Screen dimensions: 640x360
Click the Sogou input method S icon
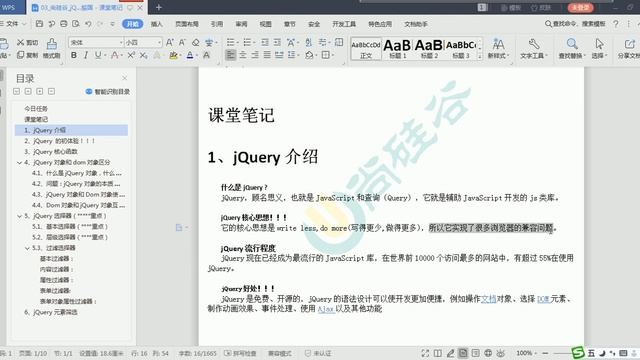578,353
